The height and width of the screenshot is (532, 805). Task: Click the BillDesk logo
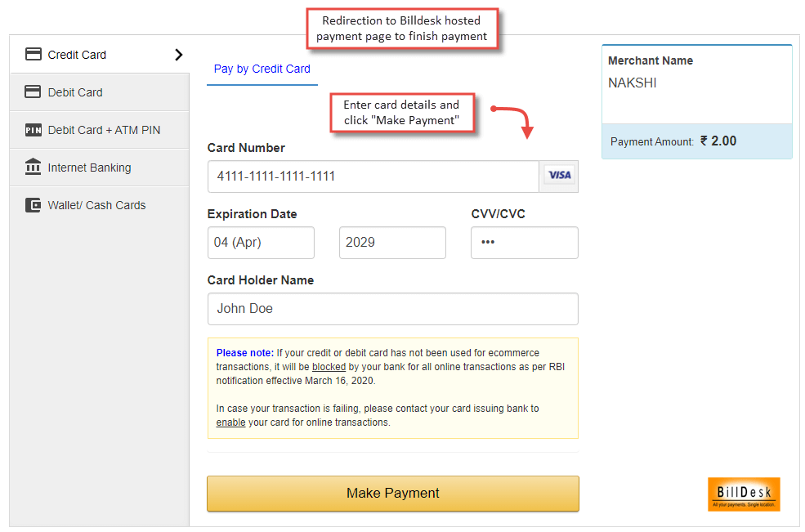[744, 494]
